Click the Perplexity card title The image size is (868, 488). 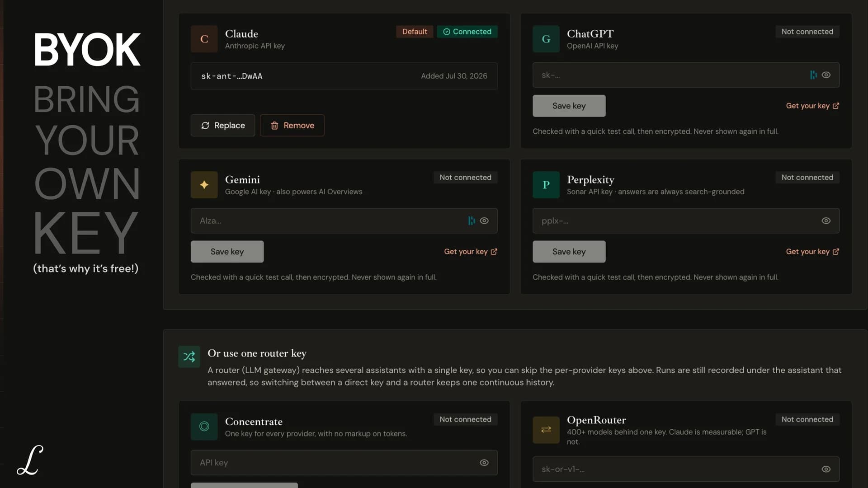click(x=590, y=180)
